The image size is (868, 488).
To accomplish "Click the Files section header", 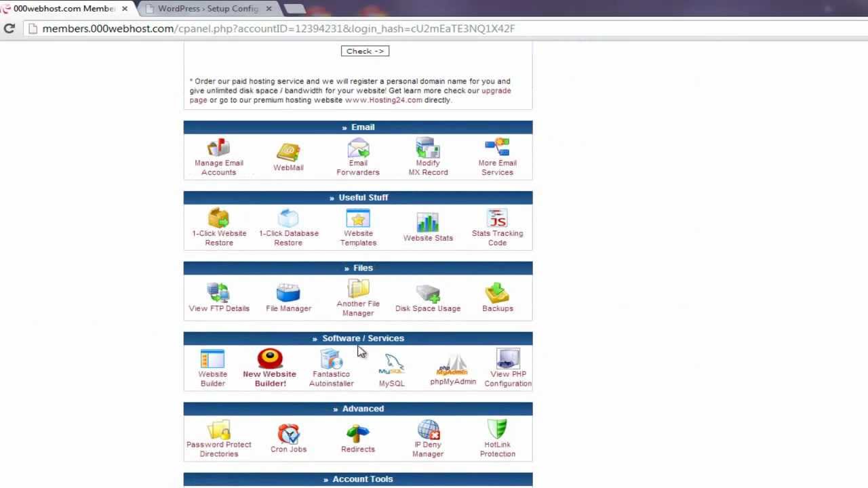I will pos(358,268).
